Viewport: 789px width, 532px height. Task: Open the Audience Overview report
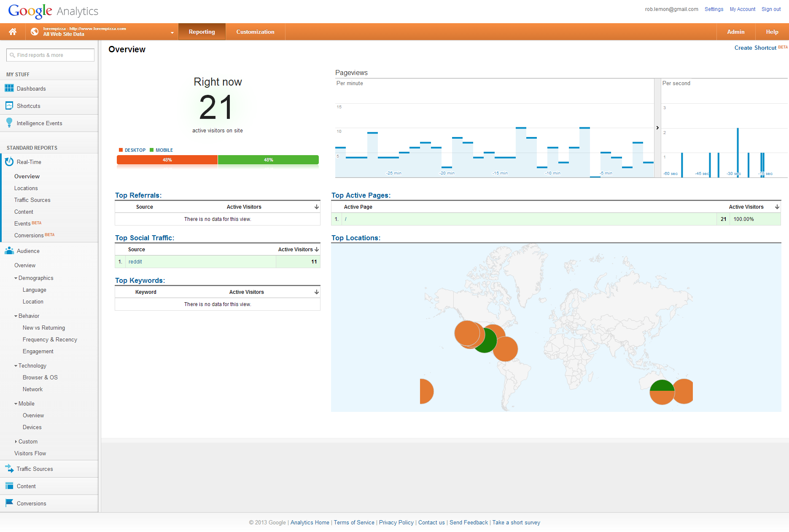click(x=25, y=266)
